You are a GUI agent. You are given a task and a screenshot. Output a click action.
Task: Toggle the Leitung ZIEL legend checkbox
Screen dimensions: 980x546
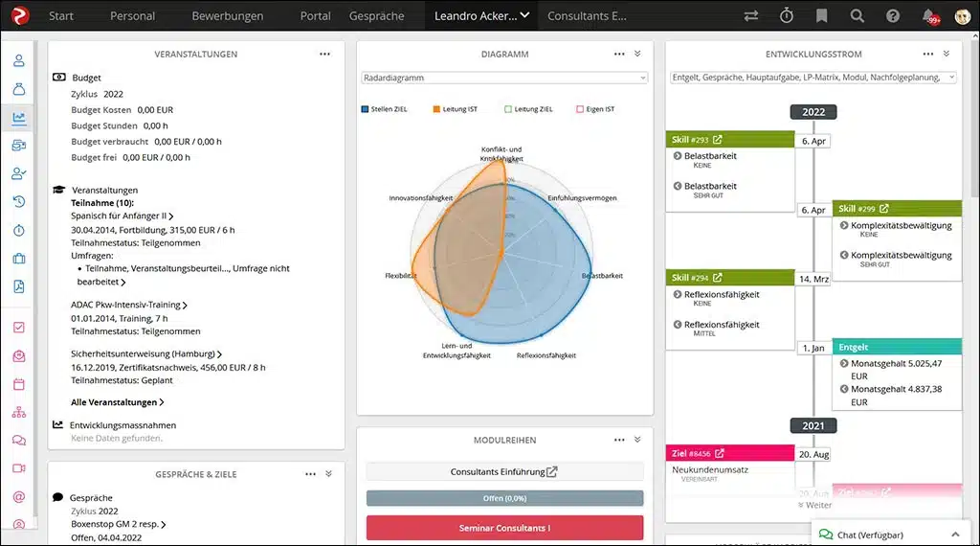pyautogui.click(x=508, y=109)
